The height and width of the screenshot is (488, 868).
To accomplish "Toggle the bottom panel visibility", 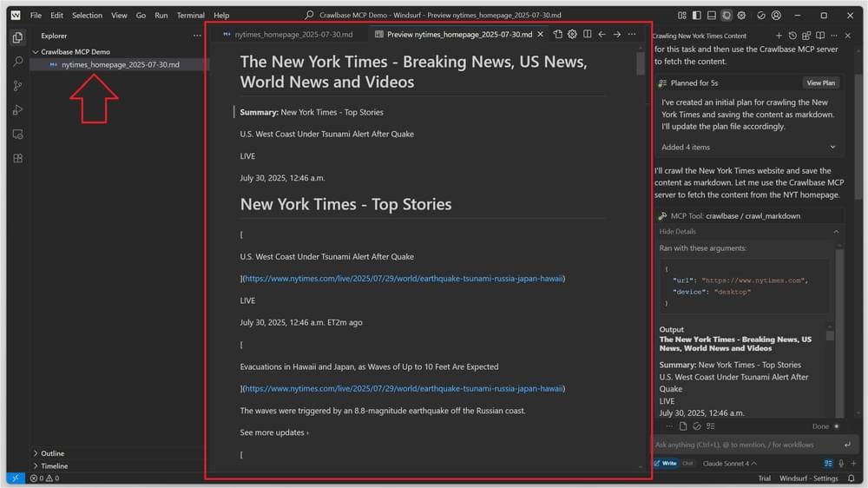I will [x=712, y=16].
